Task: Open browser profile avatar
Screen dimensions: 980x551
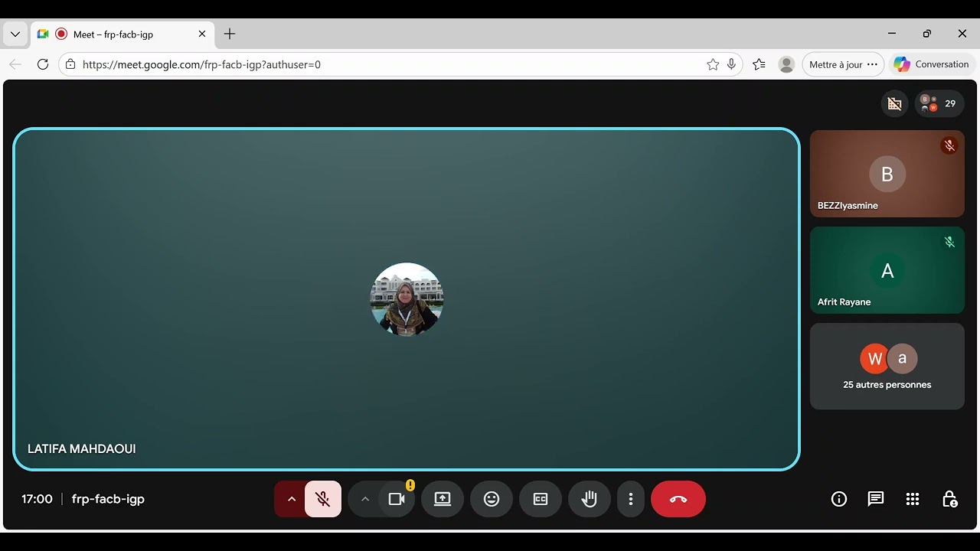Action: click(786, 64)
